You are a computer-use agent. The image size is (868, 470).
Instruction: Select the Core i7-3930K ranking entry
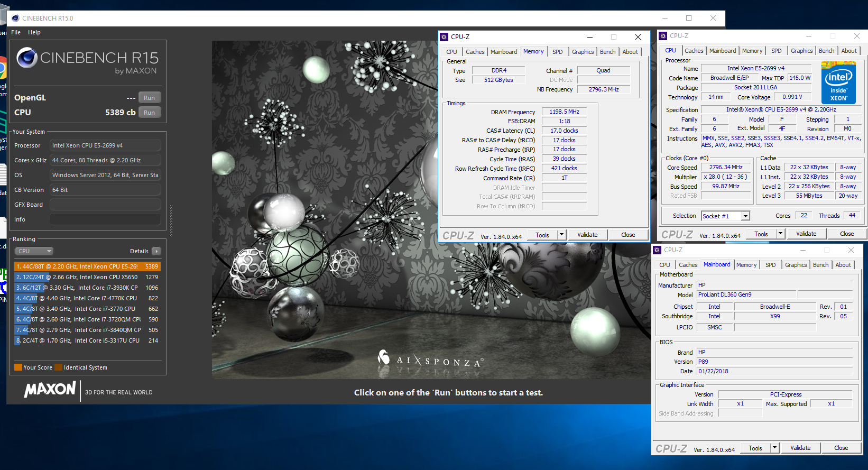[x=87, y=288]
